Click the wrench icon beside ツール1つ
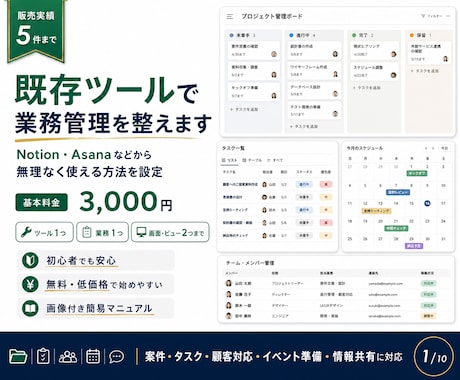 click(x=26, y=232)
